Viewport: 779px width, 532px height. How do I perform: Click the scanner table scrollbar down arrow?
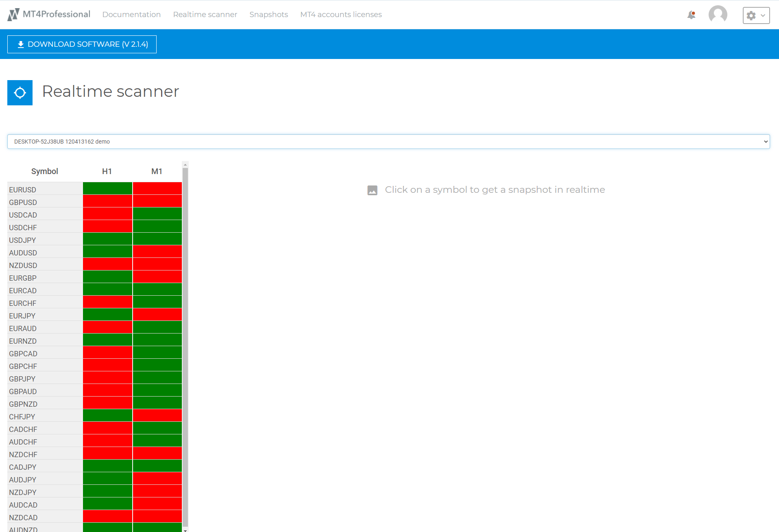(x=185, y=530)
